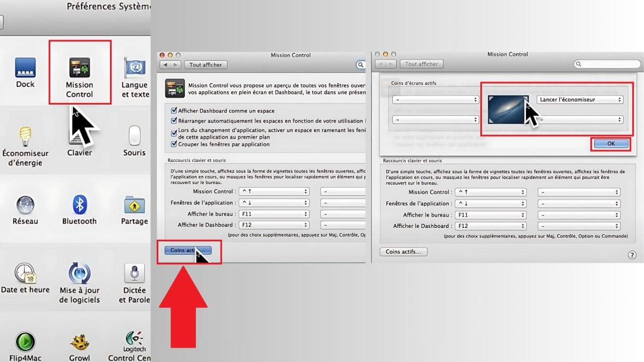Click search field in right Mission Control window
The height and width of the screenshot is (362, 644).
[x=606, y=64]
